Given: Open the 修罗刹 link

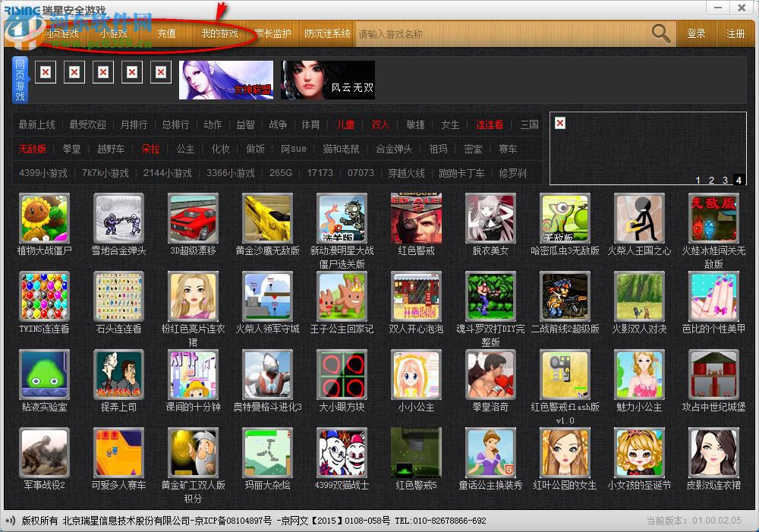Looking at the screenshot, I should (512, 173).
